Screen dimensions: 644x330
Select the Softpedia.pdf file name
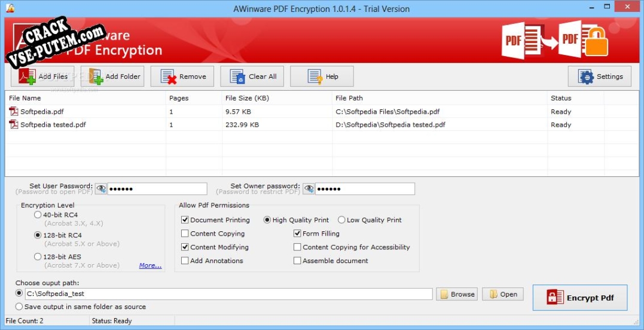42,112
